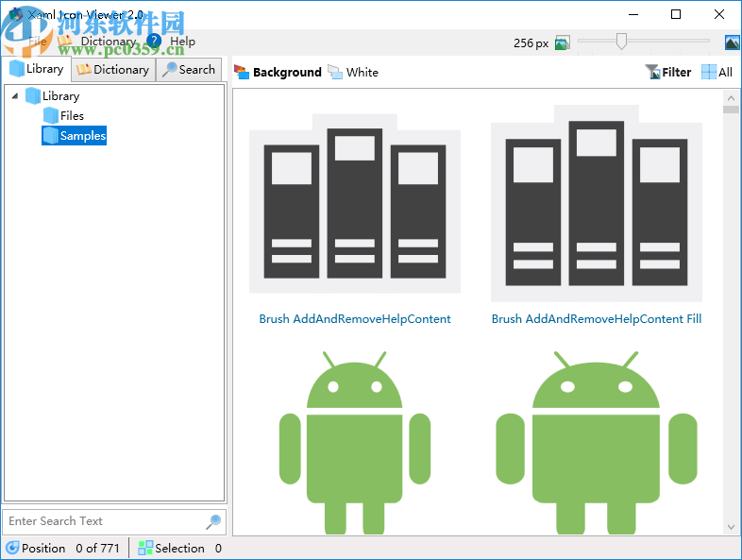
Task: Click the large image size icon
Action: pyautogui.click(x=733, y=43)
